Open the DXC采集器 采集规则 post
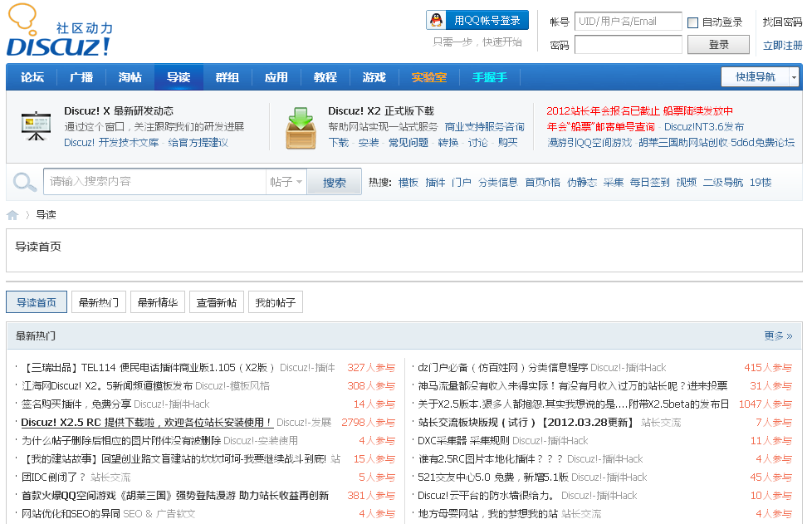Screen dimensions: 812x524 463,441
